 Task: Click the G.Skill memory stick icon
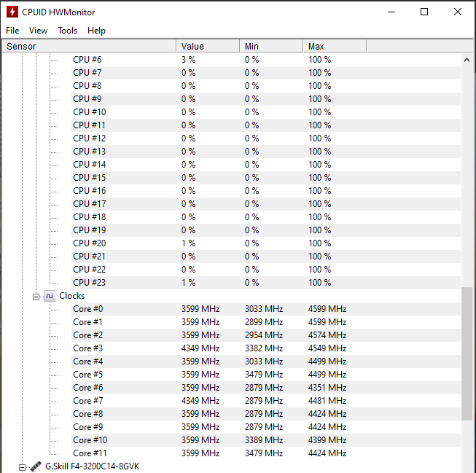36,466
